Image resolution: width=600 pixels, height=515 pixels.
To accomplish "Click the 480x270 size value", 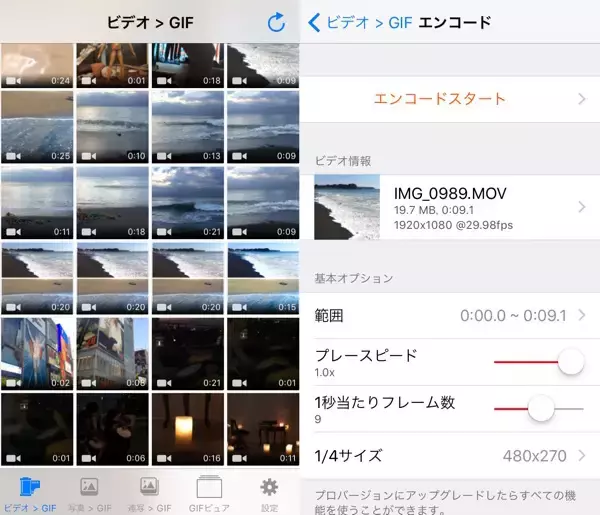I will [535, 456].
